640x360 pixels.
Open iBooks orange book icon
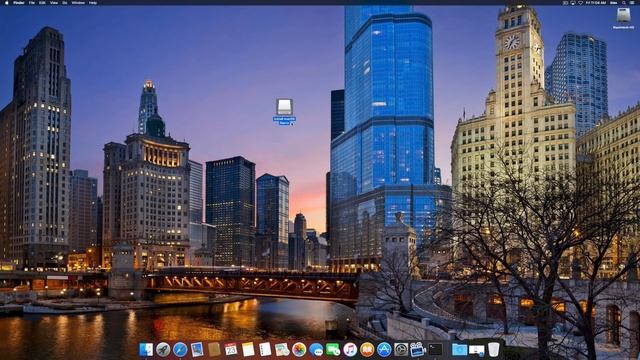tap(367, 349)
